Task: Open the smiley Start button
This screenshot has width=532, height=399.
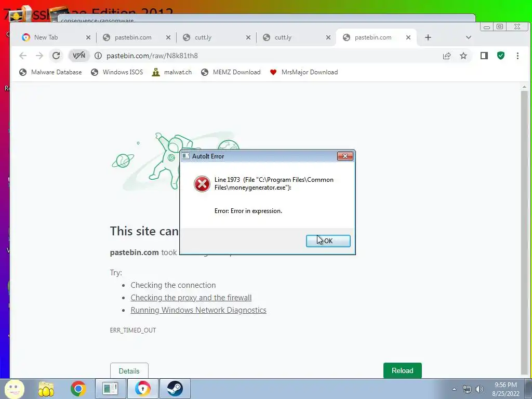Action: pos(14,389)
